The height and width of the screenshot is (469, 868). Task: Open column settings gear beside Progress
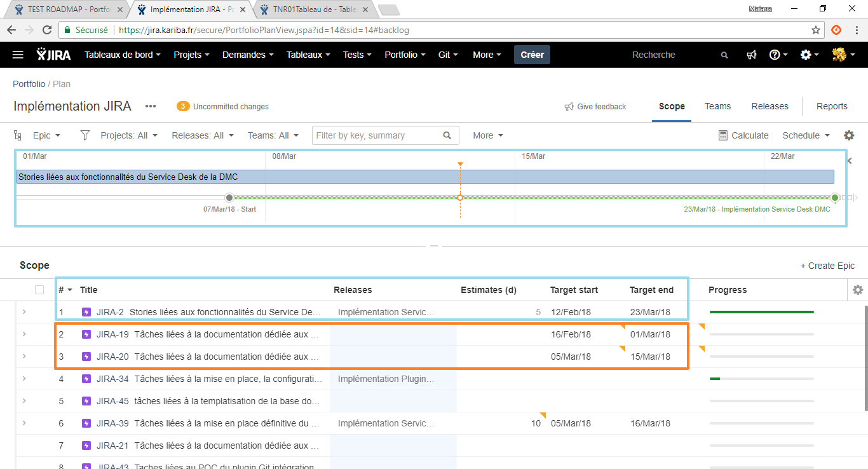point(858,290)
